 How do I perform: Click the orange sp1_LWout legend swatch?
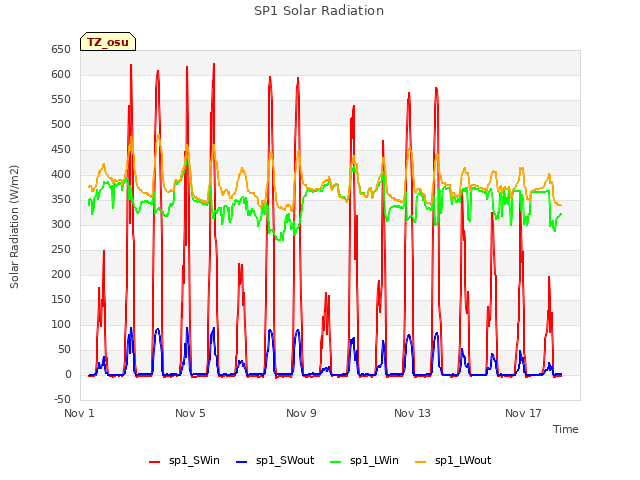click(x=420, y=462)
